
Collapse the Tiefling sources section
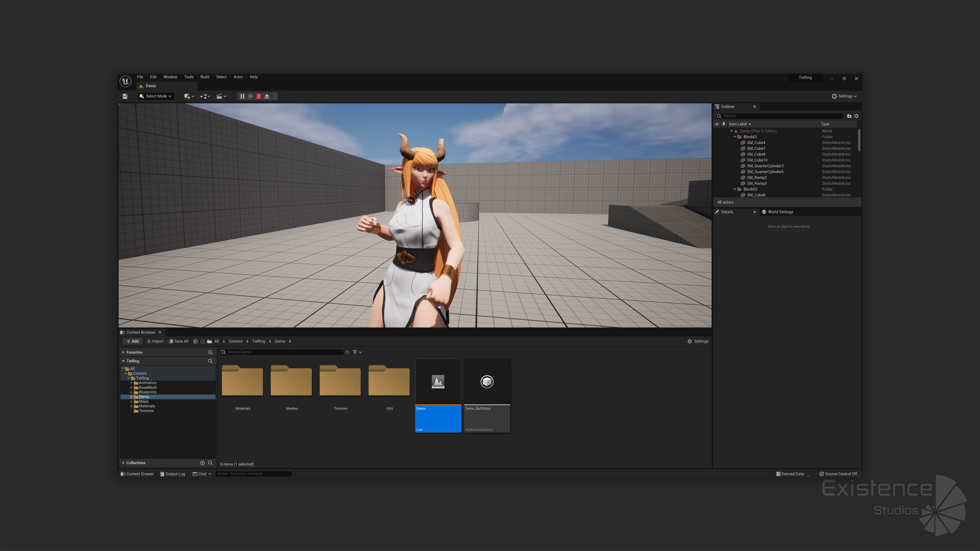(123, 361)
